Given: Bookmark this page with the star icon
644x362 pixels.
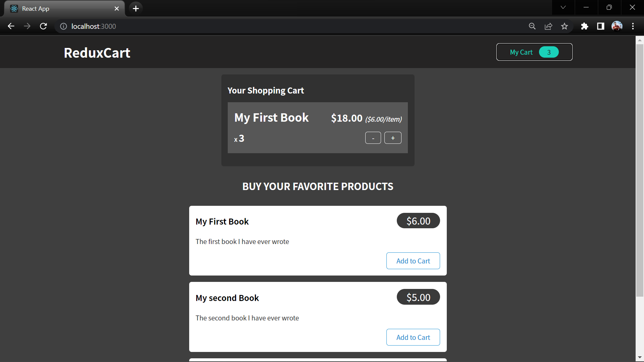Looking at the screenshot, I should (x=565, y=26).
